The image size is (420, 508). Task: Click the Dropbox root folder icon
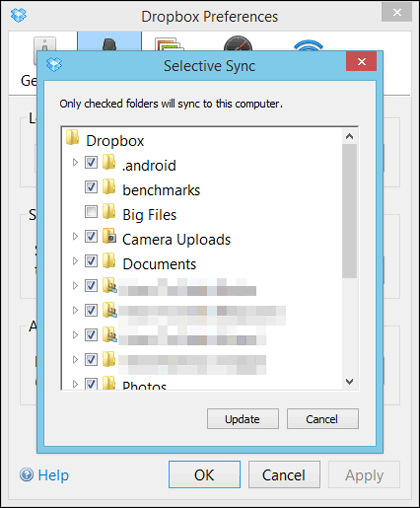click(x=72, y=137)
